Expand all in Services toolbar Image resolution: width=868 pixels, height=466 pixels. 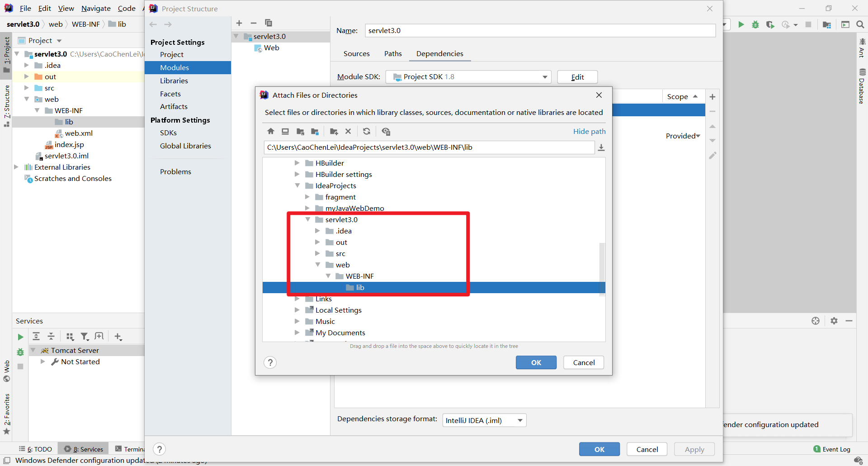[x=36, y=336]
